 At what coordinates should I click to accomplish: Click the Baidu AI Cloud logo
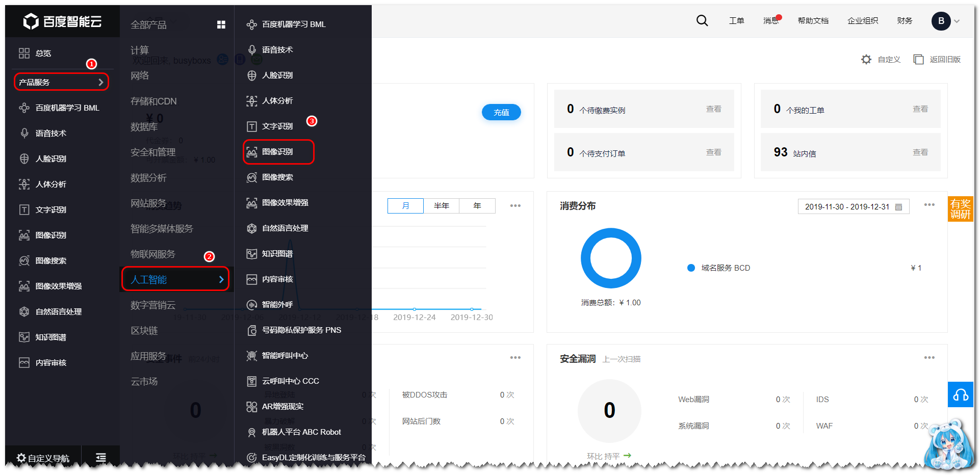[62, 21]
